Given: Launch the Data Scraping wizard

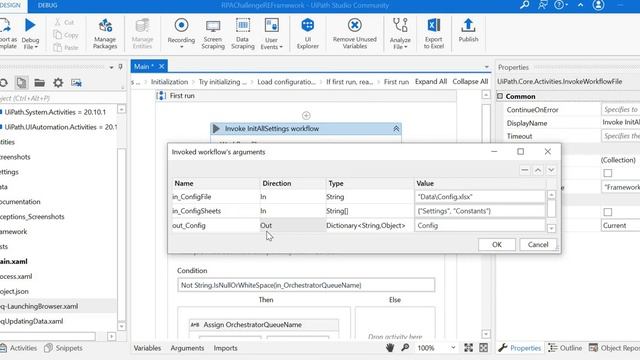Looking at the screenshot, I should coord(242,34).
